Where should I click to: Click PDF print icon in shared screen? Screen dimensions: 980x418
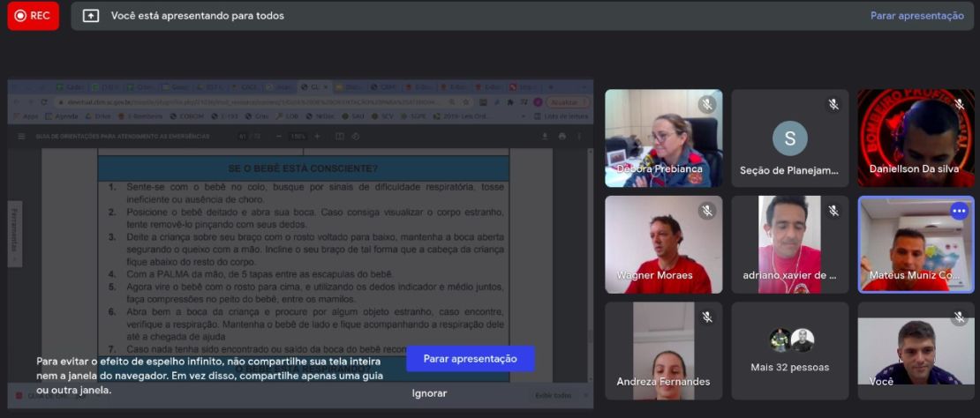tap(562, 136)
